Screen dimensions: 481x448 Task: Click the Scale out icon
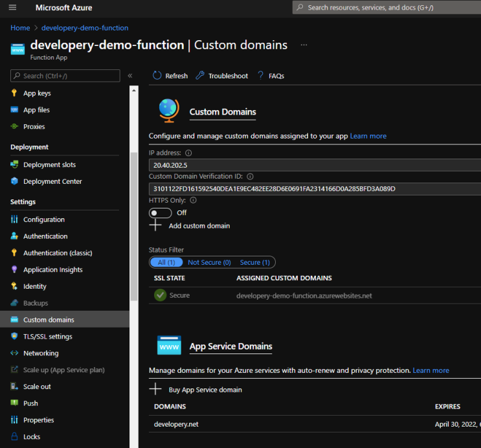pyautogui.click(x=14, y=386)
